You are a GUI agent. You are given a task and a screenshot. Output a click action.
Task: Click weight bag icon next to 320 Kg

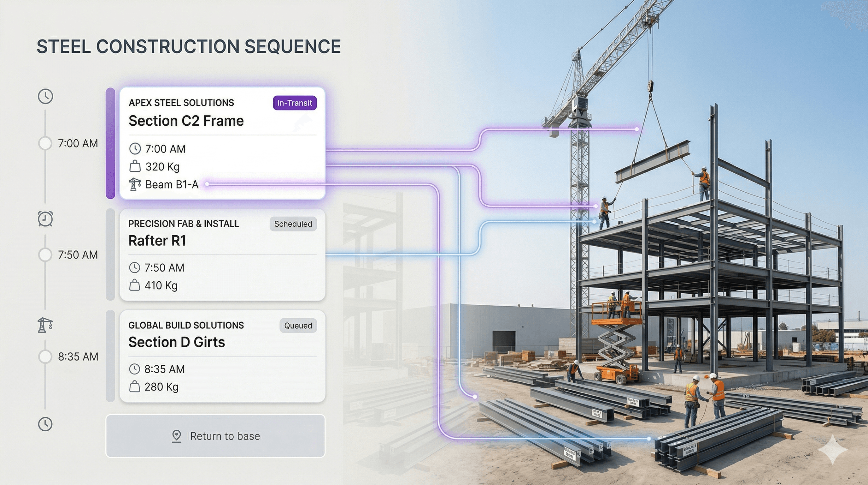[135, 166]
